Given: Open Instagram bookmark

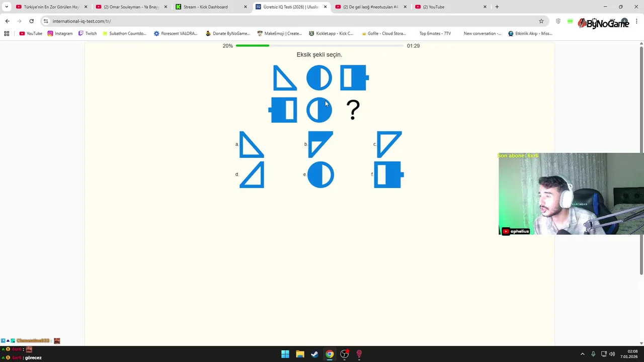Looking at the screenshot, I should (60, 33).
